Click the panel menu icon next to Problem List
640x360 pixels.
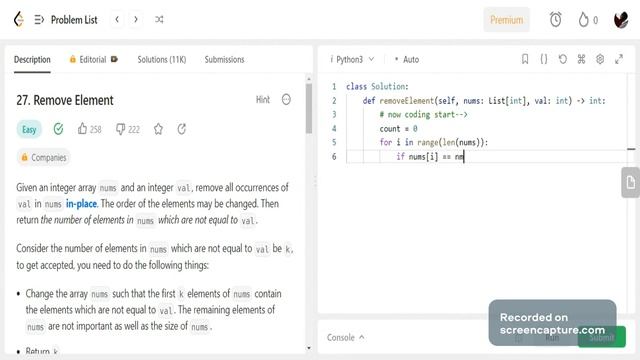tap(39, 20)
